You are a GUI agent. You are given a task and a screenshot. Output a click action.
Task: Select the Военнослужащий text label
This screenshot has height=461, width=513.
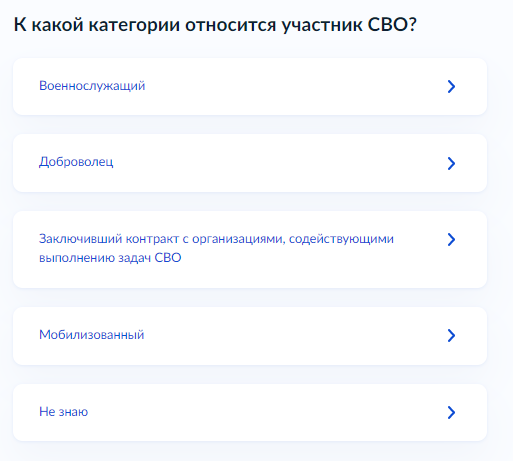pyautogui.click(x=92, y=86)
